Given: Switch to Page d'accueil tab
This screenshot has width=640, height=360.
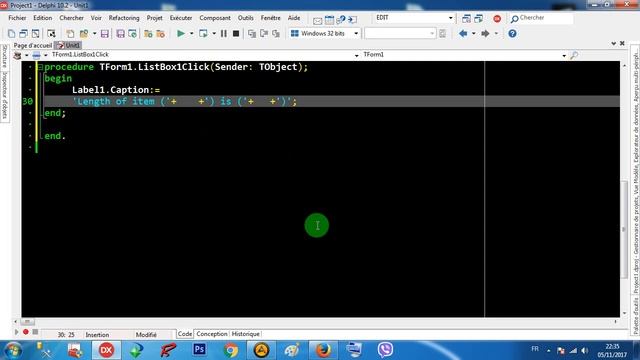Looking at the screenshot, I should pyautogui.click(x=33, y=45).
